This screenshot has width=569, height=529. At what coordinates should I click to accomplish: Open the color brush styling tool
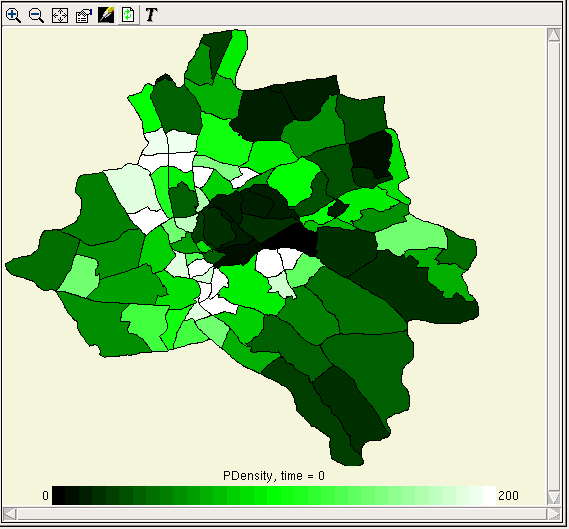point(106,15)
